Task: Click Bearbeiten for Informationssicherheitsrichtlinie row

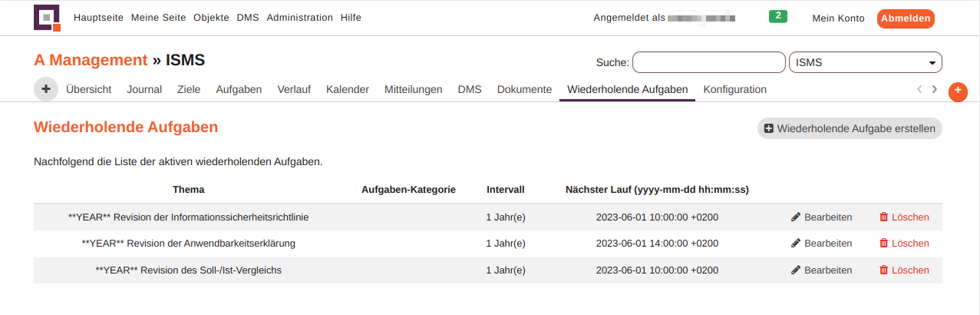Action: (821, 217)
